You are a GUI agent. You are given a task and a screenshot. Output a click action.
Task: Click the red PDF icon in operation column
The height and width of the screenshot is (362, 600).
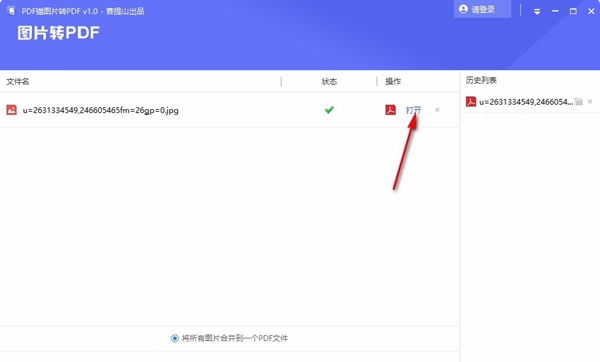click(390, 110)
